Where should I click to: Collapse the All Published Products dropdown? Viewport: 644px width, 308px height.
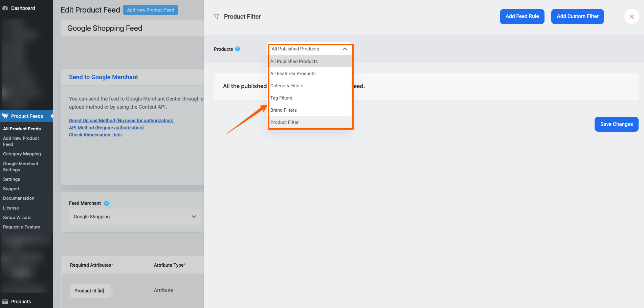pyautogui.click(x=345, y=49)
